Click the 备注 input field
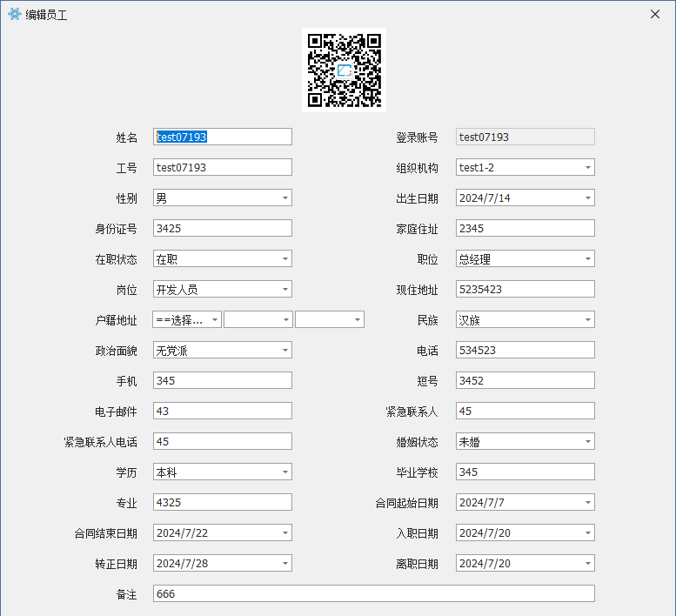676x616 pixels. coord(374,593)
